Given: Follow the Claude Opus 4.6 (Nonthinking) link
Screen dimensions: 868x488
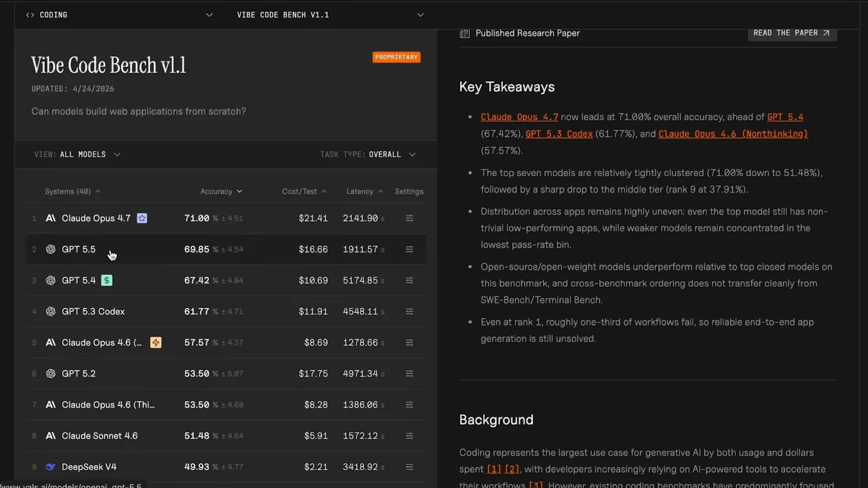Looking at the screenshot, I should (x=733, y=134).
